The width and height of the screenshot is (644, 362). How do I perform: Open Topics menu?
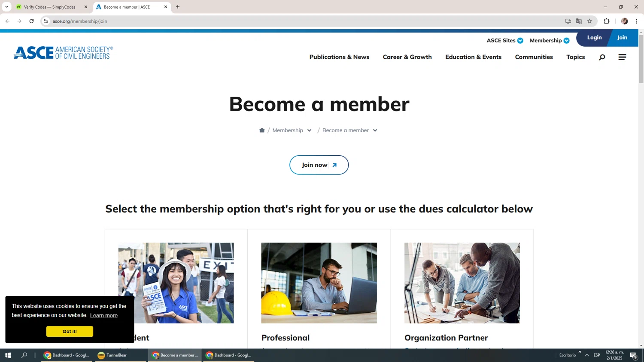[x=575, y=57]
